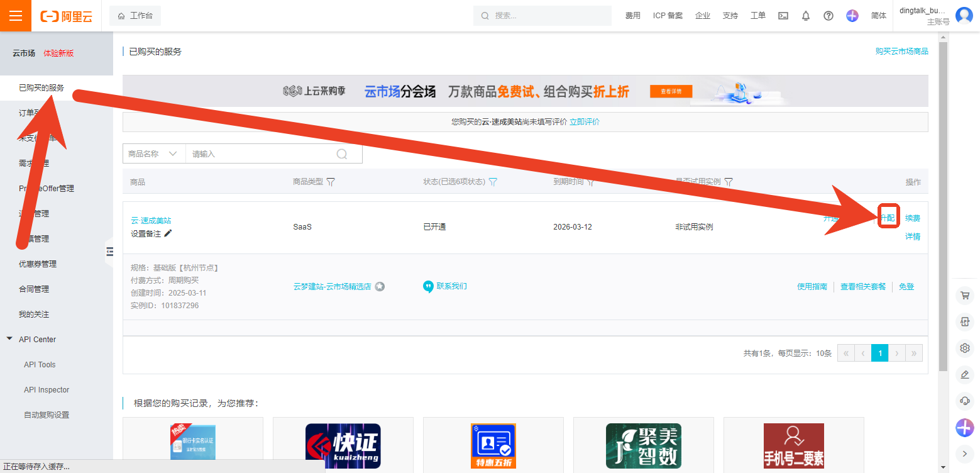Viewport: 980px width, 473px height.
Task: Click the 续费 renew link
Action: pos(913,218)
